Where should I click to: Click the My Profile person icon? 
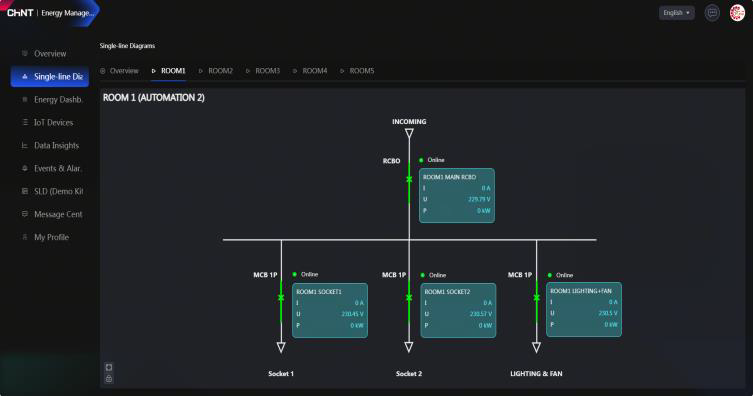25,237
